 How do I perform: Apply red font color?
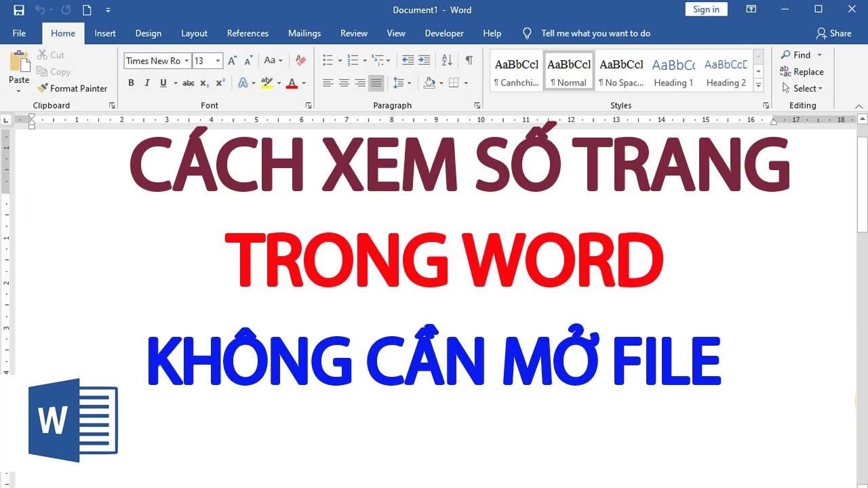[x=292, y=83]
